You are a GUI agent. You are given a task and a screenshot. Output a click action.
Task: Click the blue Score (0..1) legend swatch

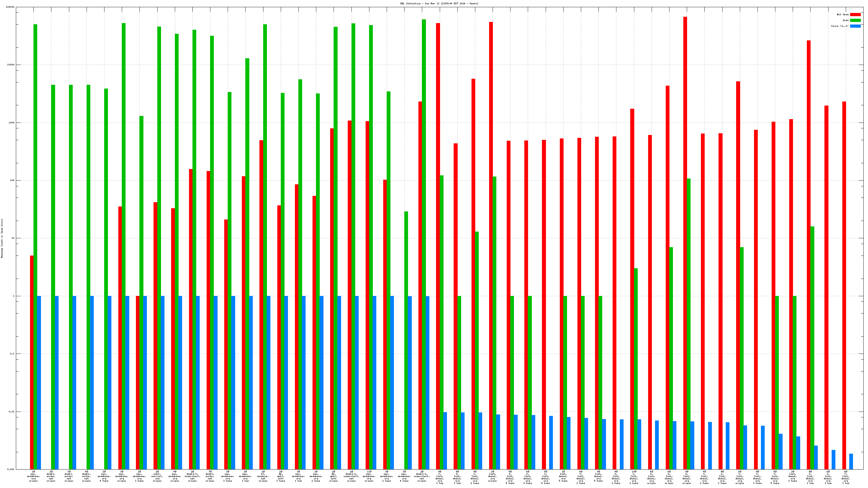coord(855,26)
